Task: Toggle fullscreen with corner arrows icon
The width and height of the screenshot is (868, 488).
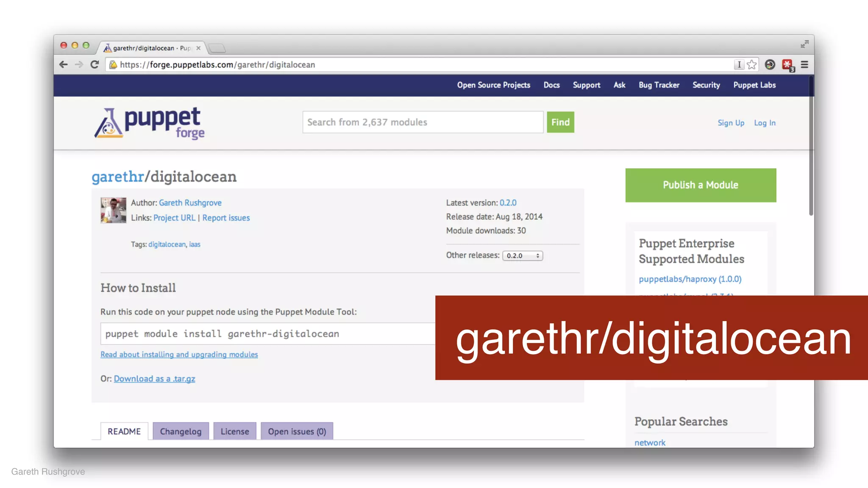Action: [x=804, y=44]
